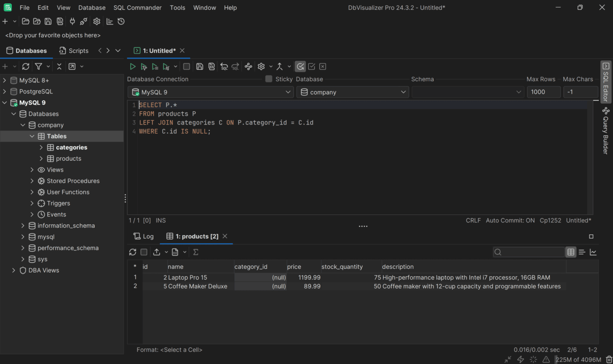Open the Database menu
Image resolution: width=613 pixels, height=364 pixels.
click(92, 8)
